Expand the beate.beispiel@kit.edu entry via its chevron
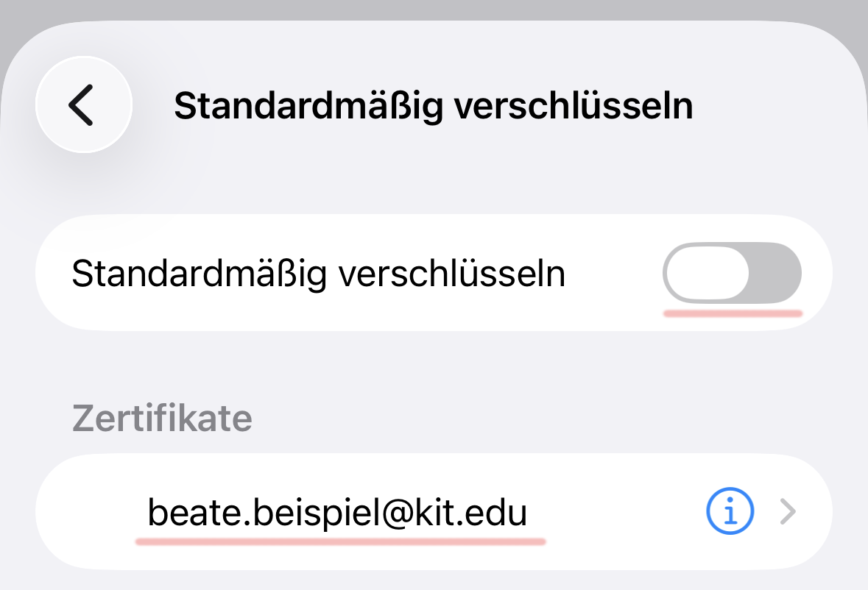The width and height of the screenshot is (868, 590). [788, 511]
